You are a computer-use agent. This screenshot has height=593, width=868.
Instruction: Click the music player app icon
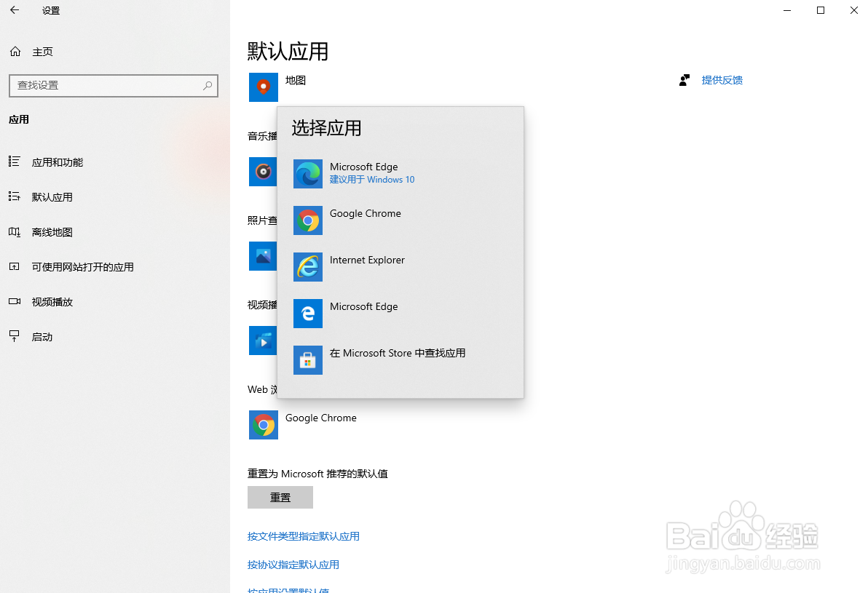(263, 172)
